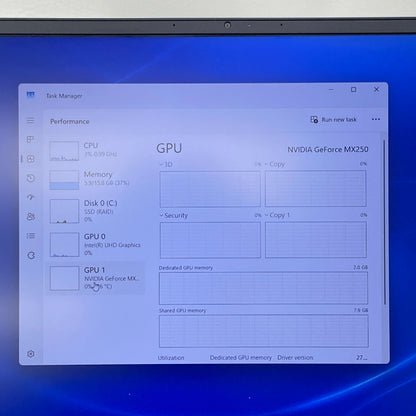
Task: Open the Users page icon
Action: pos(31,217)
